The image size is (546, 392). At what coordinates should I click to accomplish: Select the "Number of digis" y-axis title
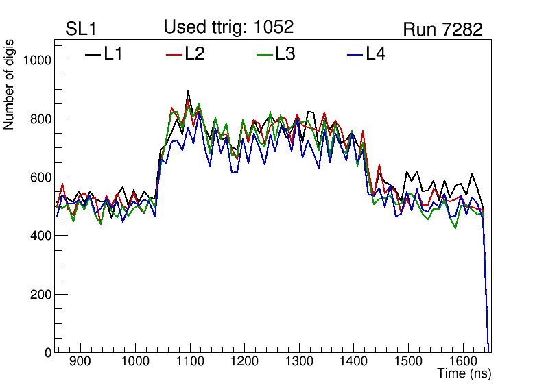tap(10, 84)
